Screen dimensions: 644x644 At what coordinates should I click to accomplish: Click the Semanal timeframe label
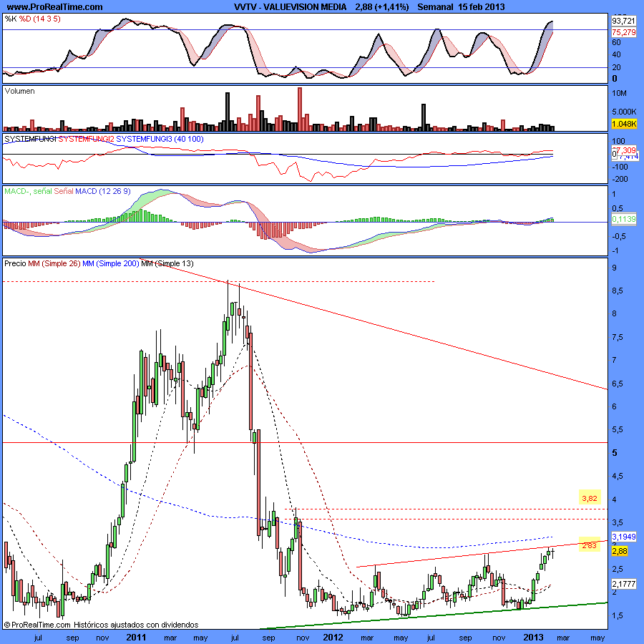pos(435,7)
